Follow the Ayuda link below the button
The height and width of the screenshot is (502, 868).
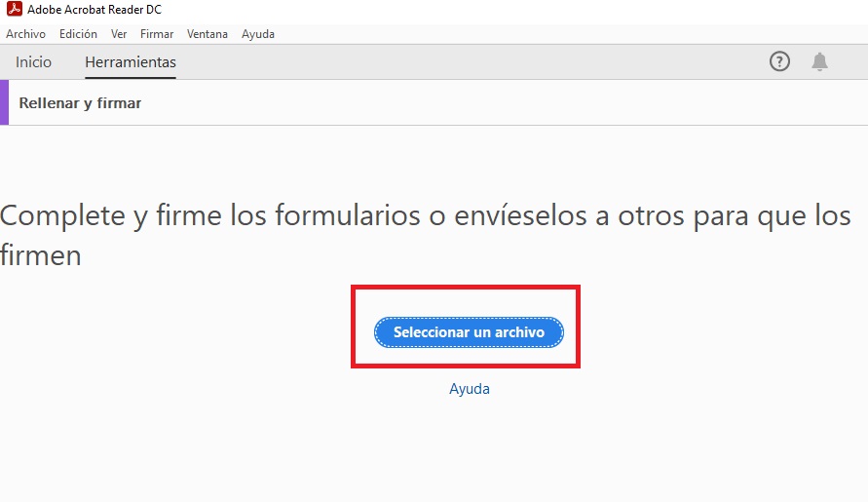coord(469,389)
